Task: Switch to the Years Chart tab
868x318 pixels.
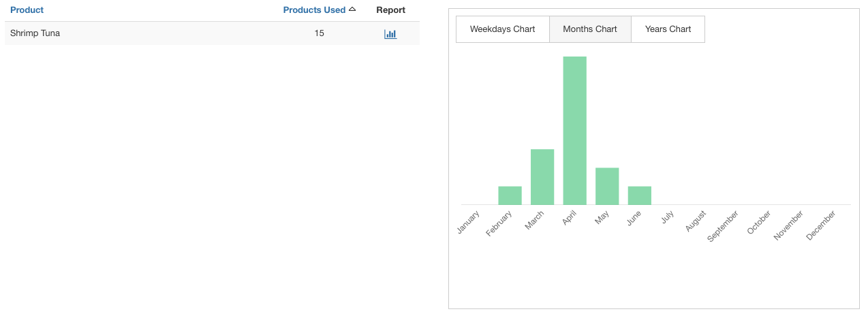Action: [x=668, y=29]
